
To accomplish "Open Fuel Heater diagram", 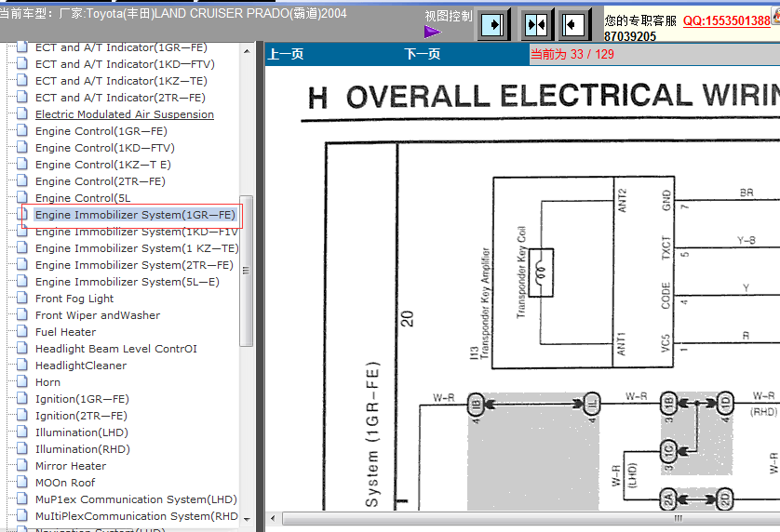I will (x=66, y=332).
